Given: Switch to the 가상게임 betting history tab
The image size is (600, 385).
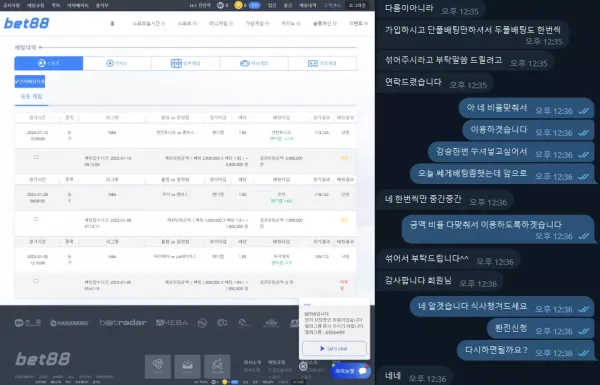Looking at the screenshot, I should pyautogui.click(x=323, y=63).
